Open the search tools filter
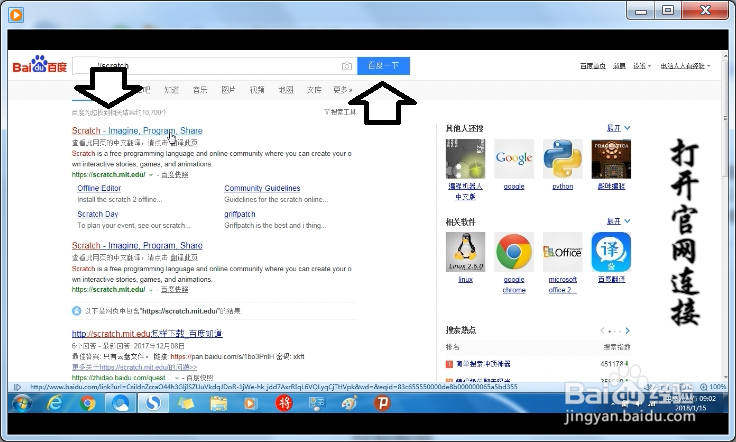The image size is (736, 442). point(340,112)
